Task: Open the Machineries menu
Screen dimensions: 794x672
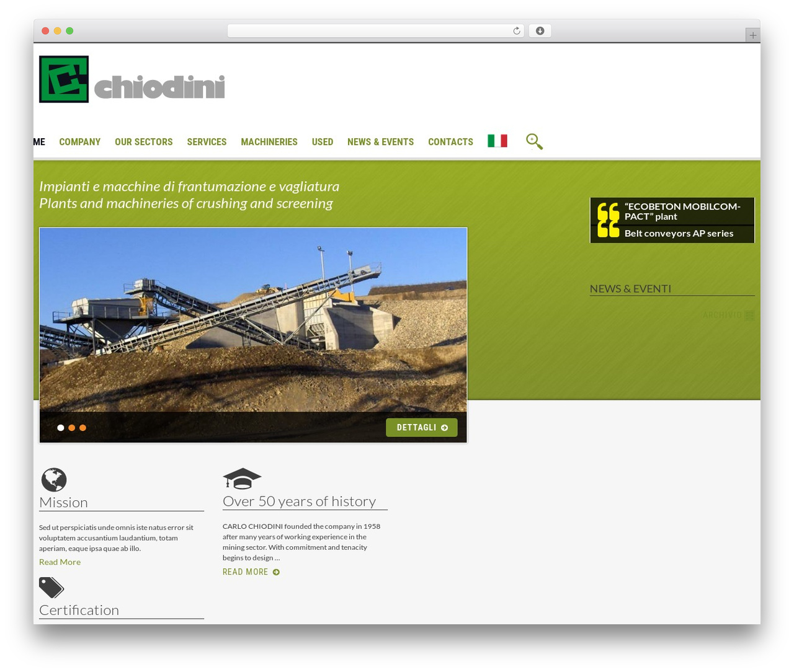Action: [x=269, y=142]
